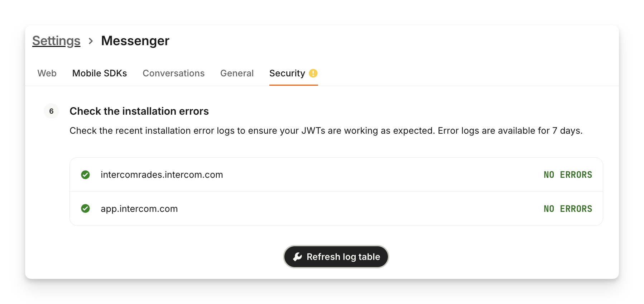Switch to the General tab
This screenshot has width=644, height=304.
coord(237,73)
